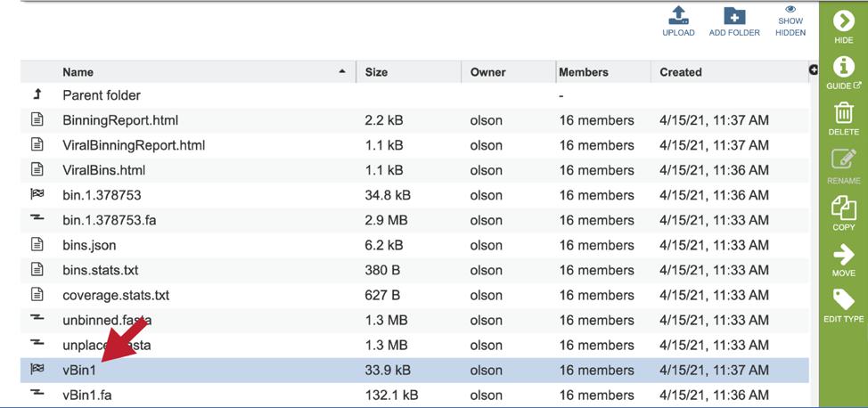Select the bins.json file
868x408 pixels.
click(414, 245)
